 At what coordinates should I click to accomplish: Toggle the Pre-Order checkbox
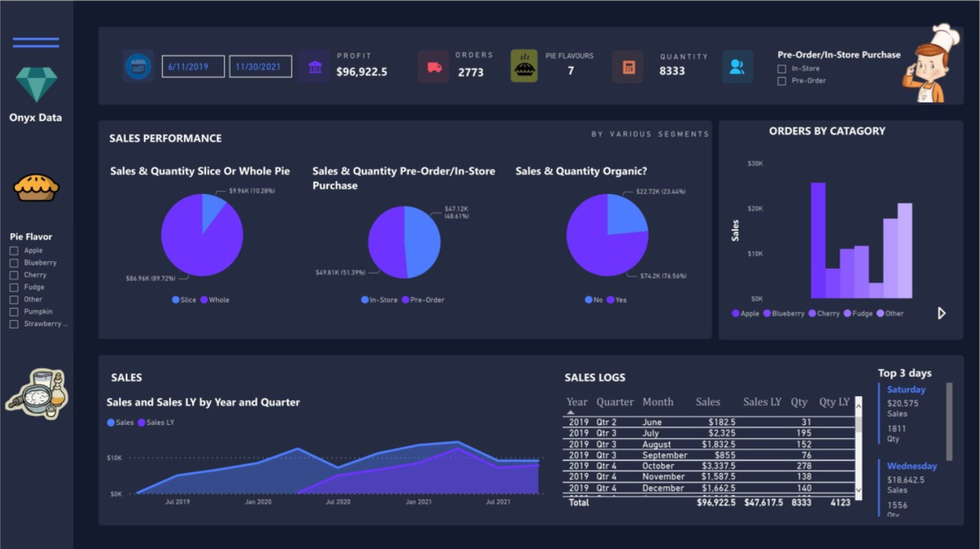[782, 81]
